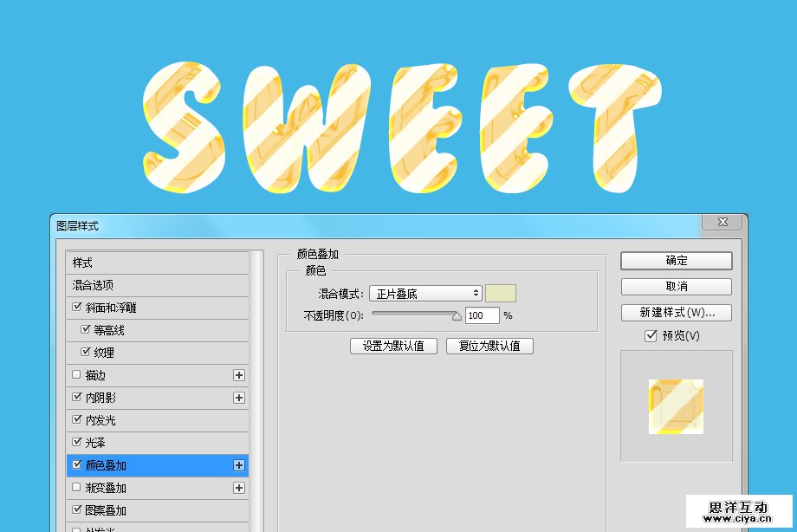Click the plus icon next to 渐变叠加
This screenshot has width=797, height=532.
tap(239, 488)
